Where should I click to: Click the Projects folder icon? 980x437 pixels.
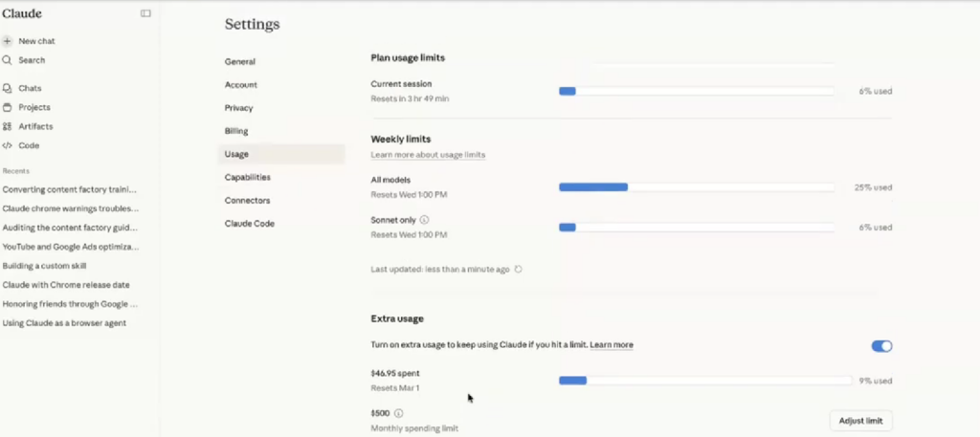8,107
